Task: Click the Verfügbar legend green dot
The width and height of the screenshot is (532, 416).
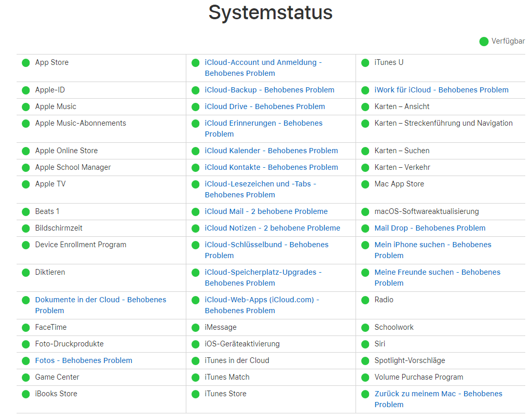Action: pyautogui.click(x=484, y=42)
